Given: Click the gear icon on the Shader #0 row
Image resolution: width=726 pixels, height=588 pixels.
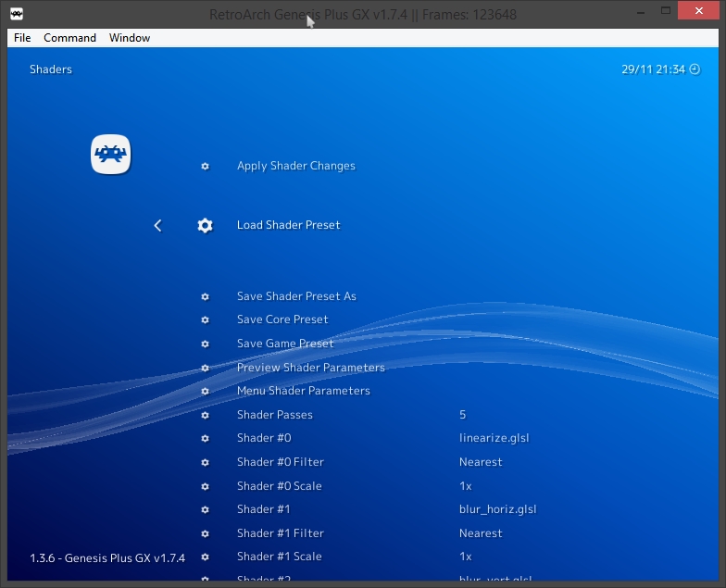Looking at the screenshot, I should (206, 439).
